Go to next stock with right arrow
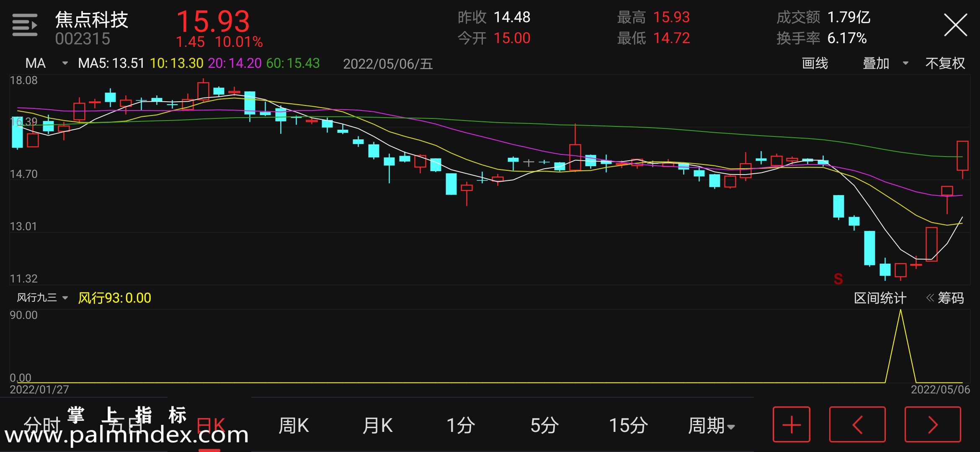This screenshot has width=980, height=452. (x=933, y=424)
